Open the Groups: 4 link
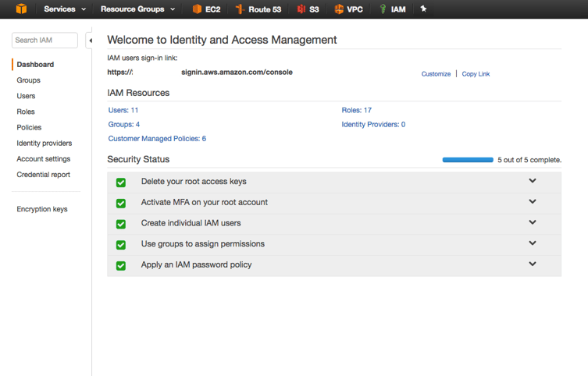This screenshot has height=376, width=588. (124, 124)
